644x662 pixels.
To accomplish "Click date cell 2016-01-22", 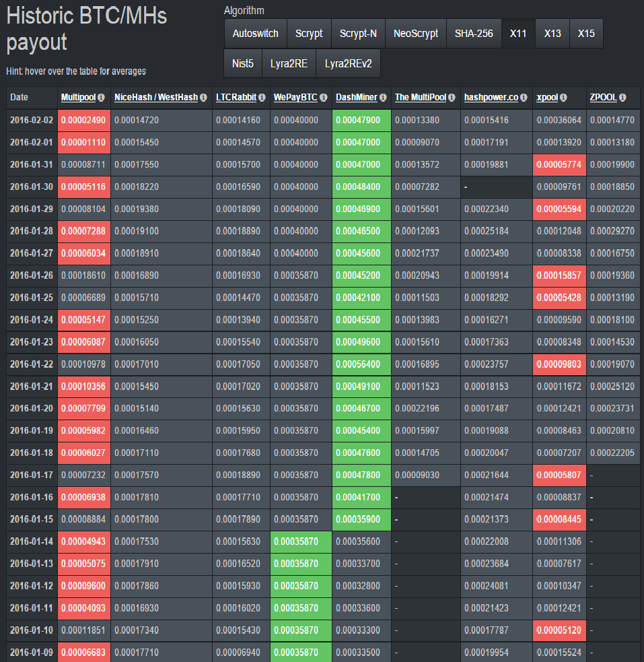I will (32, 364).
